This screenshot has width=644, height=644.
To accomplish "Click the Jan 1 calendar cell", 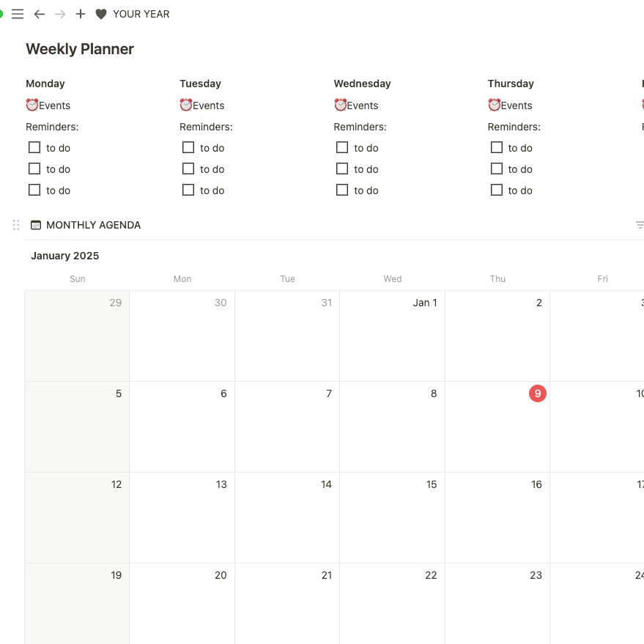I will coord(392,336).
